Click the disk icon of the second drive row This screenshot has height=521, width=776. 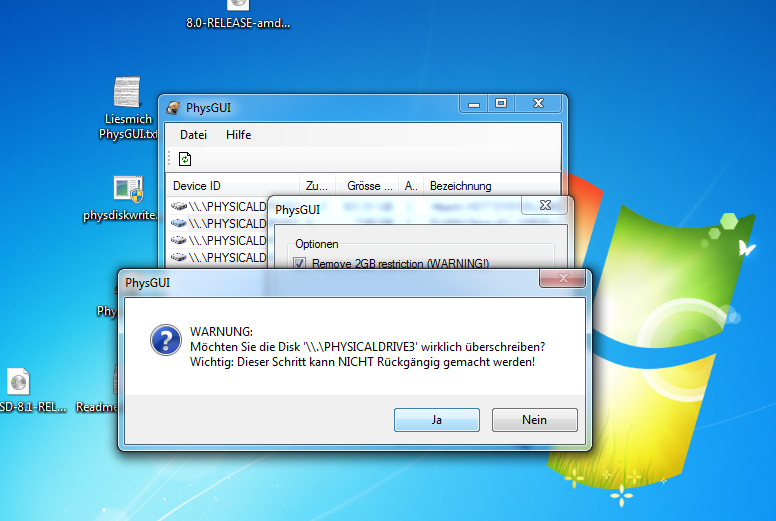(x=179, y=223)
